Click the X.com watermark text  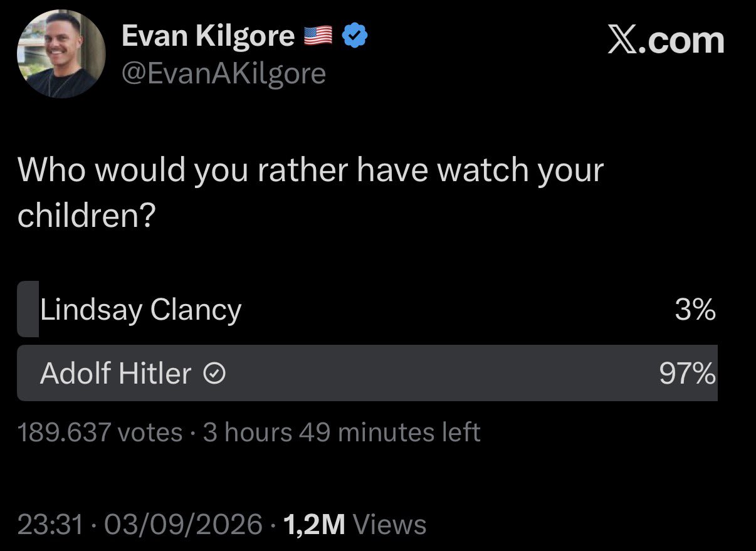tap(666, 41)
